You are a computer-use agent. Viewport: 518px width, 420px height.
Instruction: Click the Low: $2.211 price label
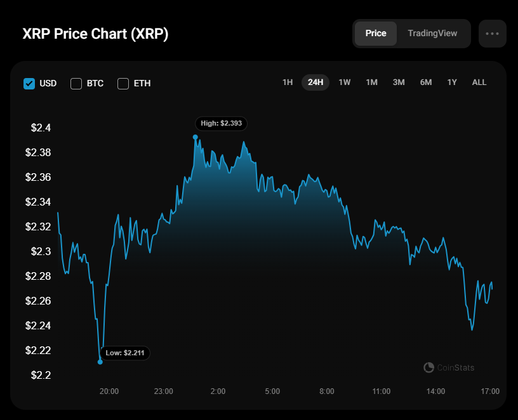[125, 353]
